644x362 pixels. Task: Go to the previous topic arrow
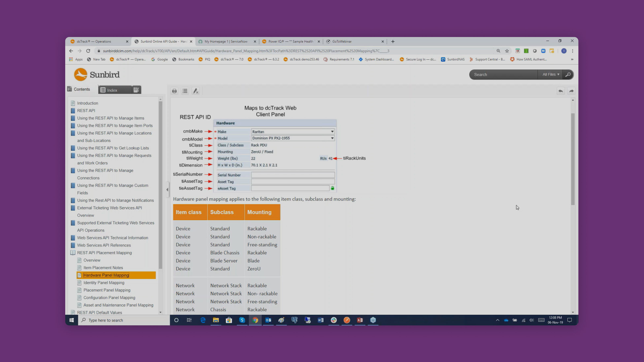pyautogui.click(x=560, y=91)
